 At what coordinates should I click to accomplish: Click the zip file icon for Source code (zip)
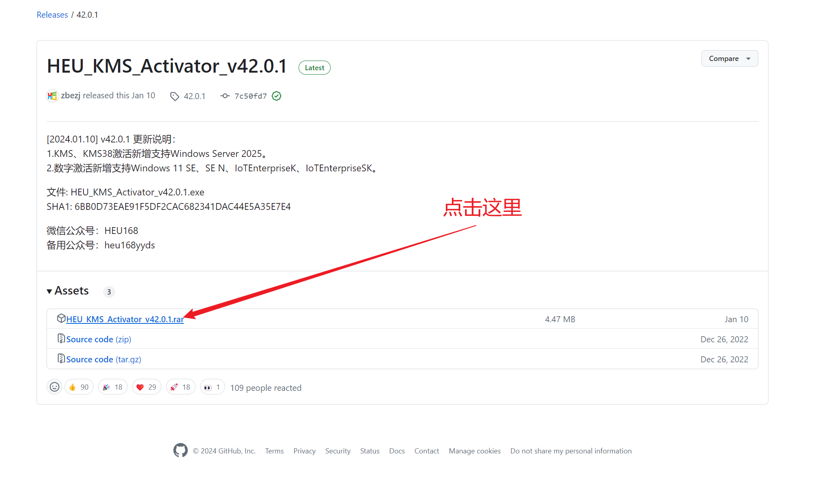[61, 339]
